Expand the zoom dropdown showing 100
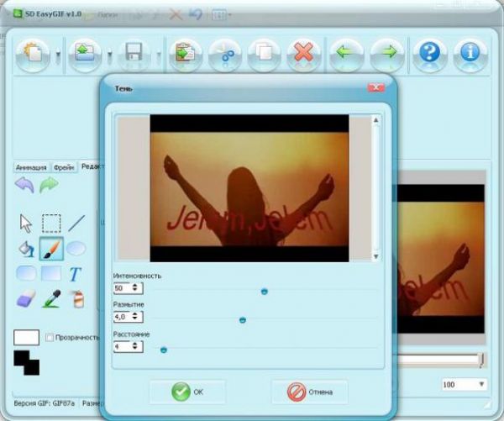Screen dimensions: 504x421 [x=481, y=384]
